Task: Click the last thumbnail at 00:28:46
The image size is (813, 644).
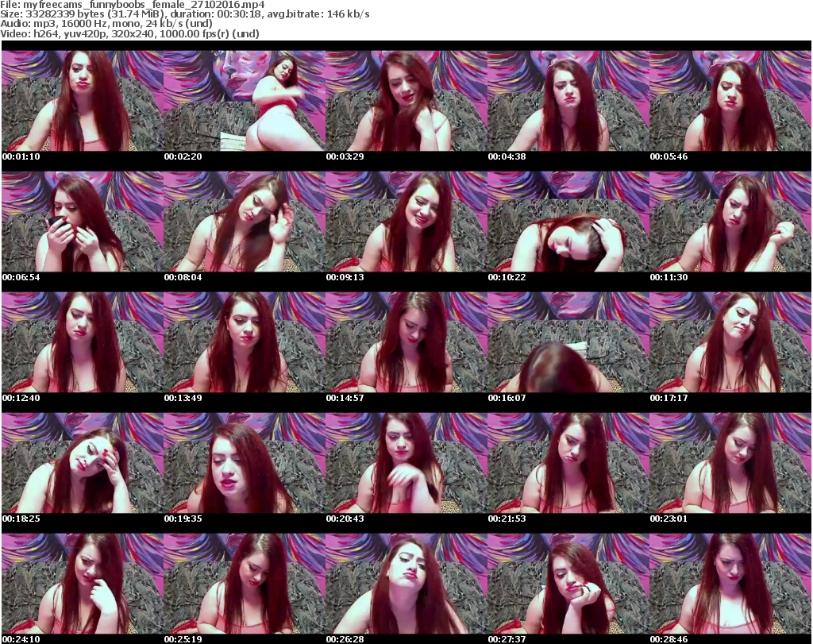Action: tap(730, 584)
